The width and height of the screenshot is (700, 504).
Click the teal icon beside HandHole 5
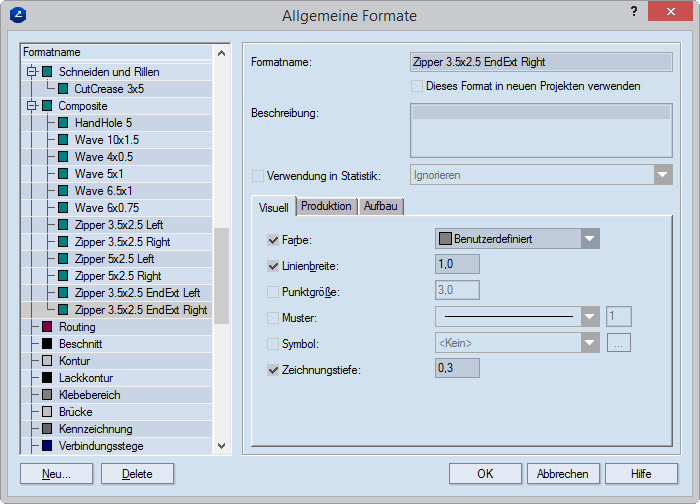coord(63,123)
